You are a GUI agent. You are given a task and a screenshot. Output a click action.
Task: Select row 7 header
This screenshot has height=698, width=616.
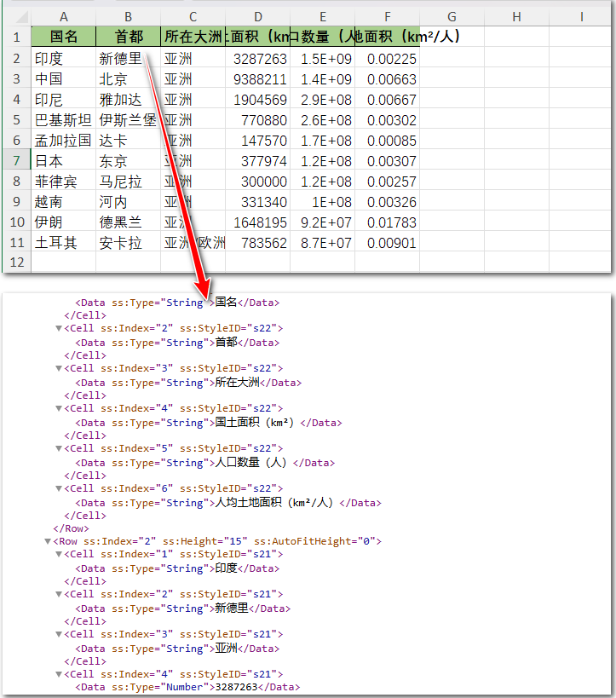point(17,161)
